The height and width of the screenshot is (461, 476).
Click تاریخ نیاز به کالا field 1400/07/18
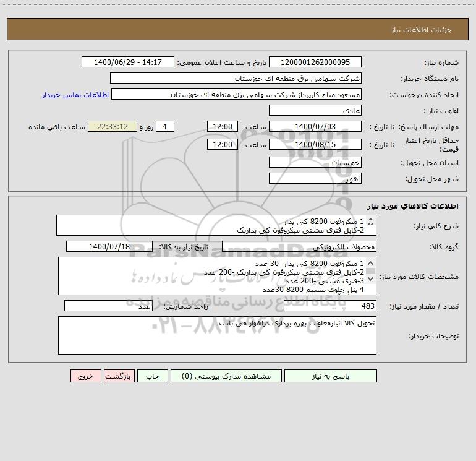point(109,246)
